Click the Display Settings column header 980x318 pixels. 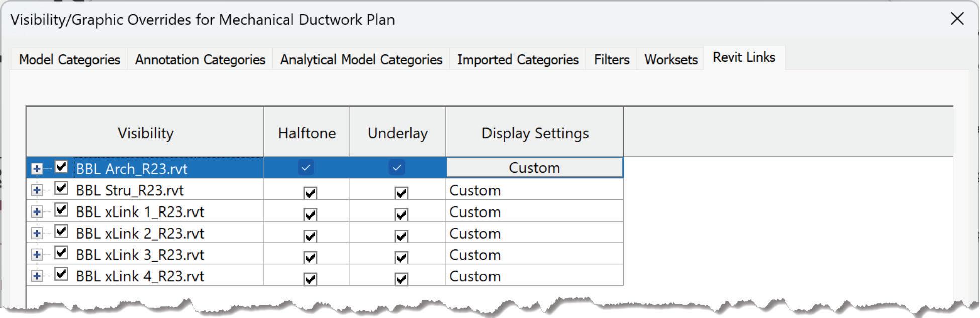[x=535, y=133]
